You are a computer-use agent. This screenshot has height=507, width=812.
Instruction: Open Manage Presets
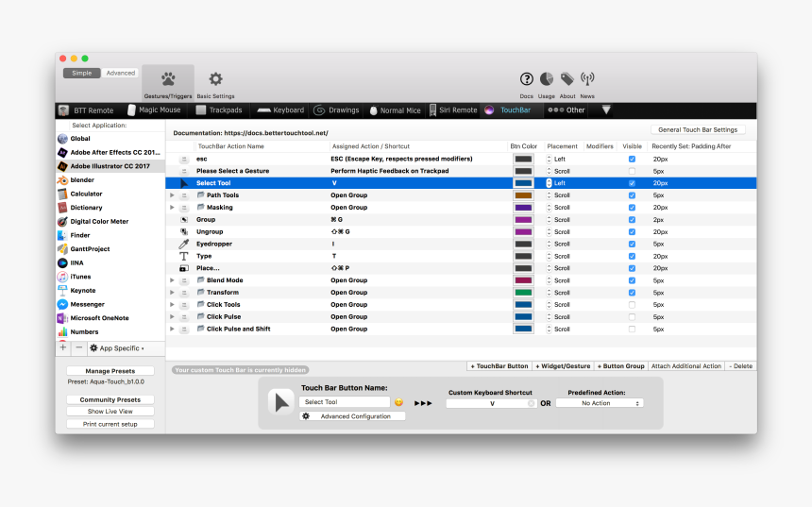pos(110,371)
